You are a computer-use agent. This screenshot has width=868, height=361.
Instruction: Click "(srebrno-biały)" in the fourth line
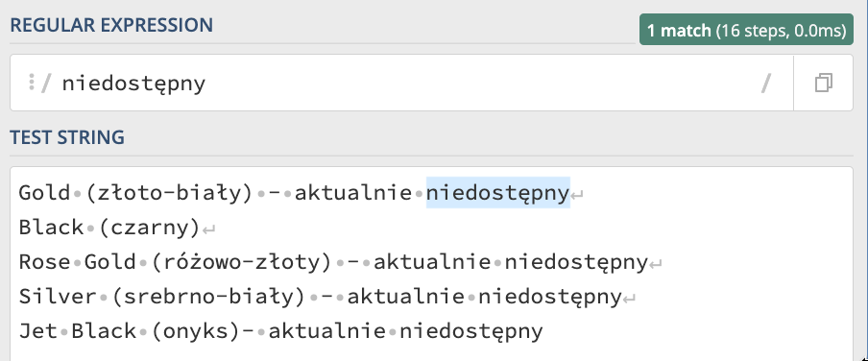209,298
